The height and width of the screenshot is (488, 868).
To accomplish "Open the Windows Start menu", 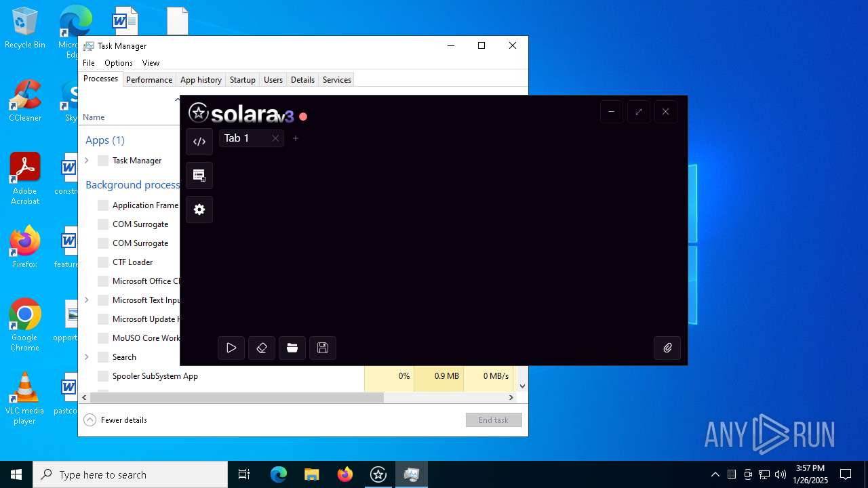I will [x=16, y=474].
